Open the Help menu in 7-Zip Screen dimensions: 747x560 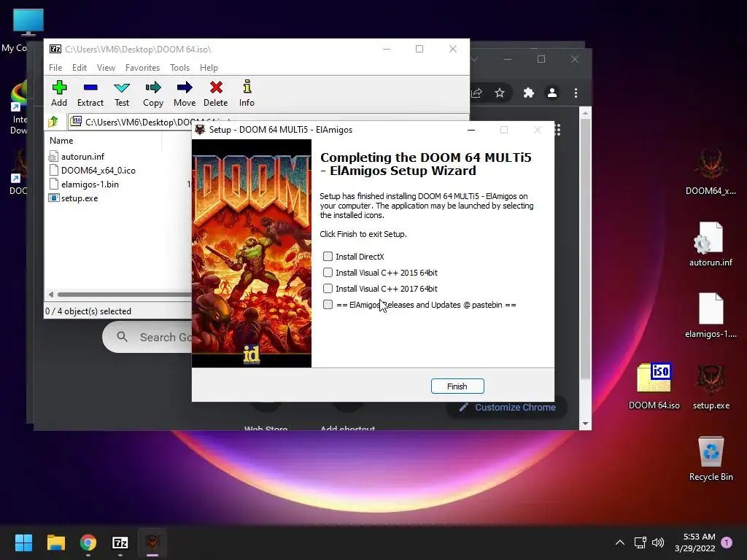209,68
